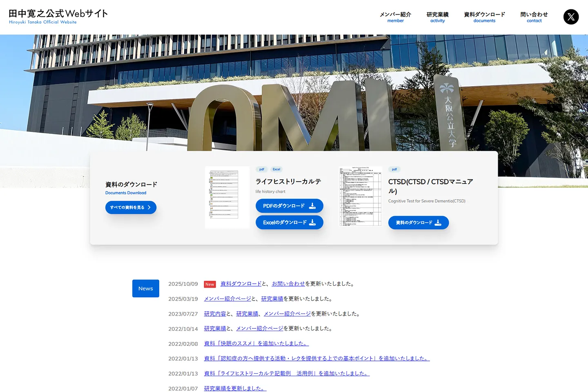The width and height of the screenshot is (588, 392).
Task: Open 資料ダウンロード documents in the navigation
Action: click(484, 17)
